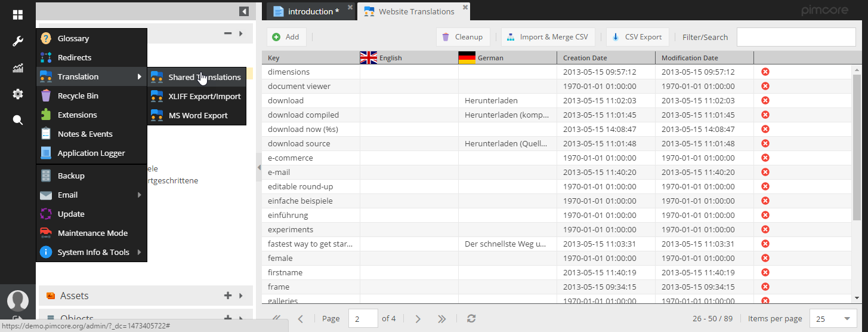Image resolution: width=868 pixels, height=332 pixels.
Task: Select Shared Translations from submenu
Action: coord(204,77)
